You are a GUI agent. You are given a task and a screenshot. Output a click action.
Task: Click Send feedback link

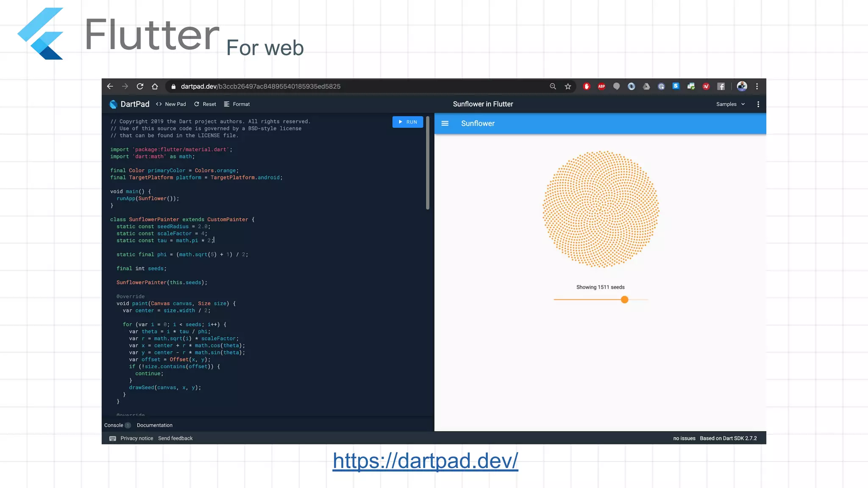(x=175, y=438)
